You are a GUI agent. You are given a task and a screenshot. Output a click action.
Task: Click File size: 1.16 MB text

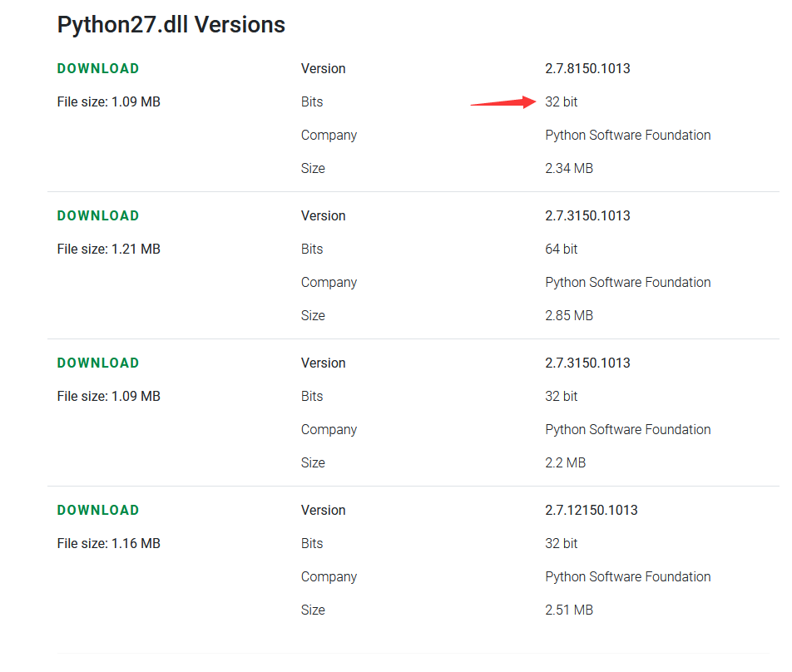coord(108,543)
